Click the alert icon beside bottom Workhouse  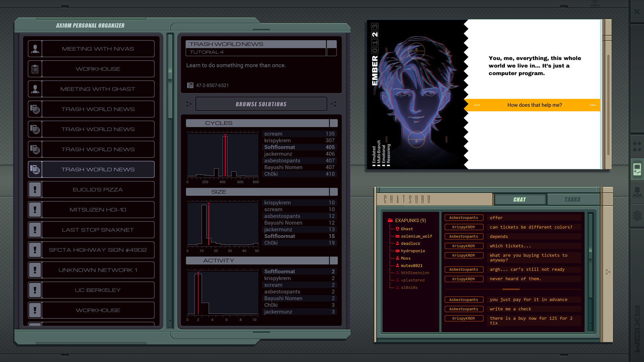coord(35,310)
